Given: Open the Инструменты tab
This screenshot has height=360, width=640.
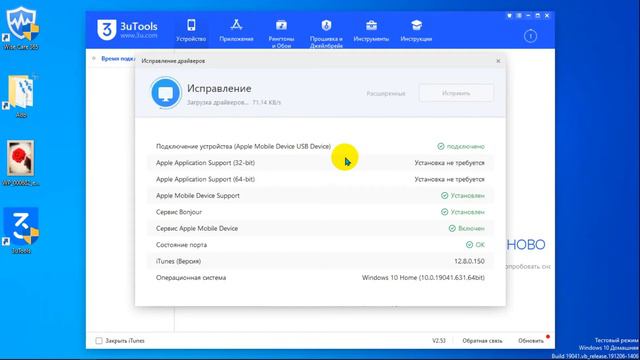Looking at the screenshot, I should coord(371,31).
